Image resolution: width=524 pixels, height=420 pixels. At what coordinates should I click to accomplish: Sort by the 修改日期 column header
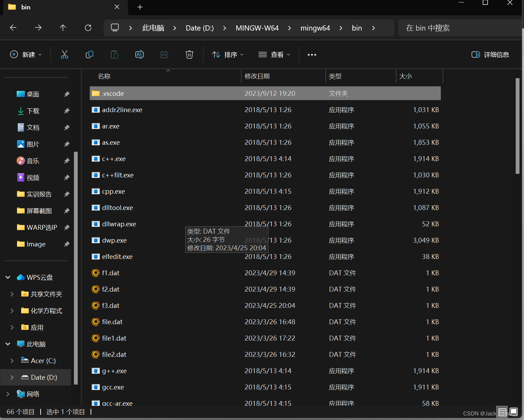click(284, 76)
